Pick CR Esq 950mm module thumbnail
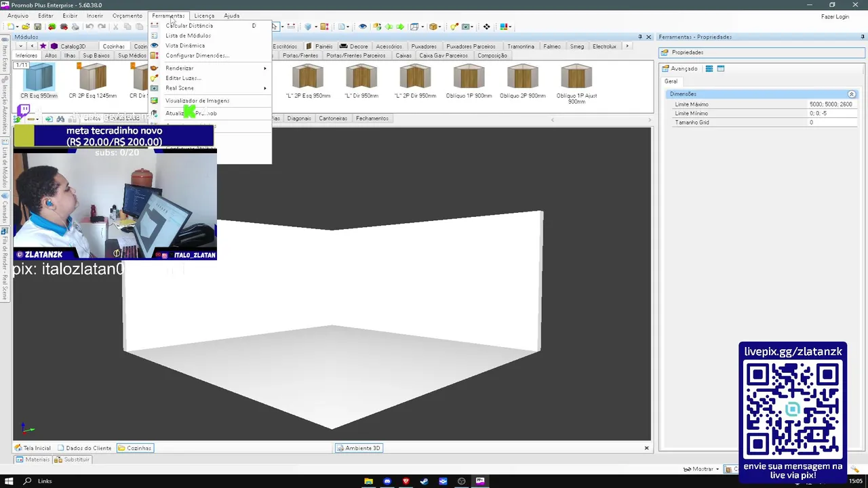The height and width of the screenshot is (488, 868). point(39,80)
